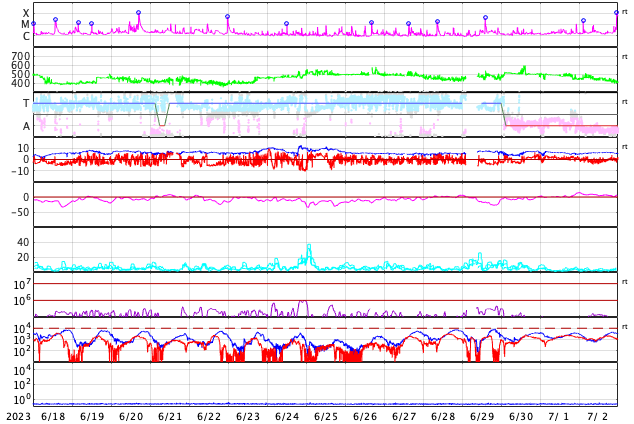Click the 2023 year label

[x=19, y=416]
